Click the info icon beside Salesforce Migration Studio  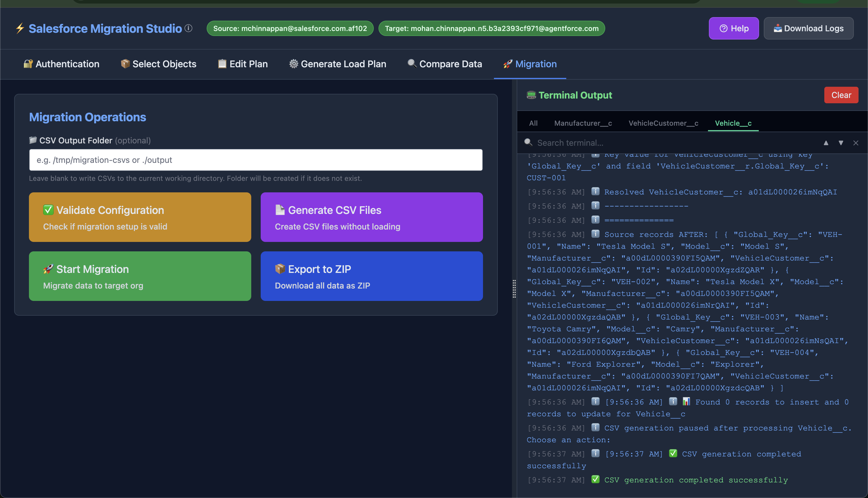coord(189,28)
